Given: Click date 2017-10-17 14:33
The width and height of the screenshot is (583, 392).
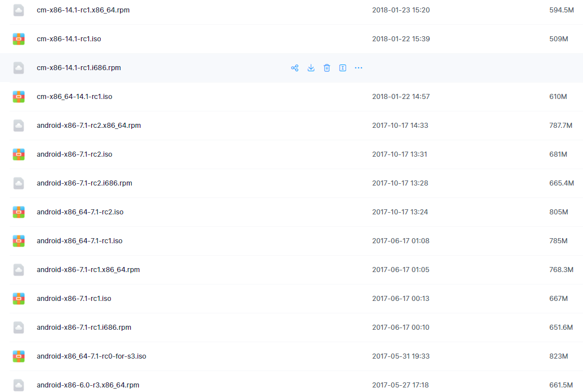Looking at the screenshot, I should click(x=400, y=126).
